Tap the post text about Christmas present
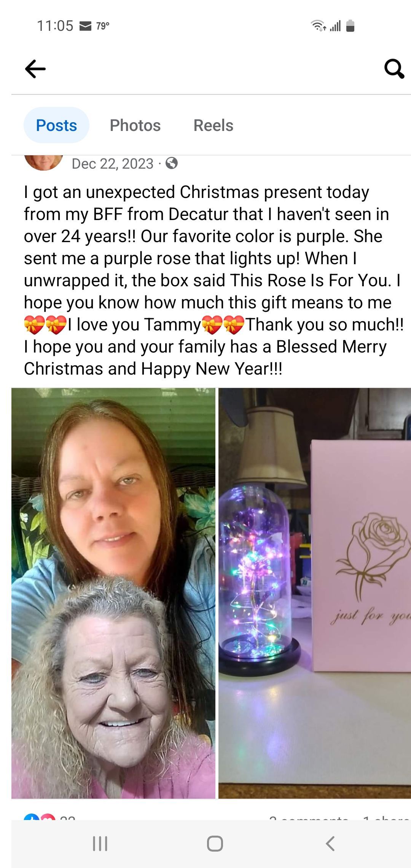Screen dimensions: 411x868 pos(213,280)
